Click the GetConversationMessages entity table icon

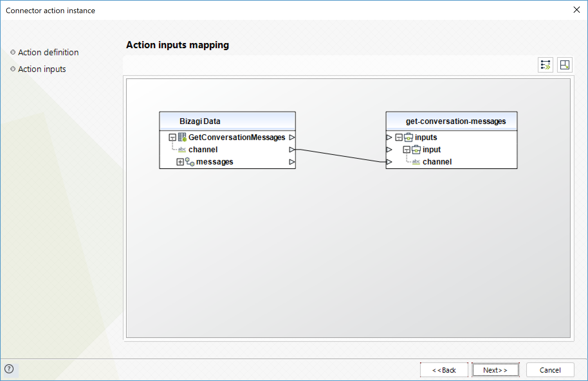(x=182, y=137)
